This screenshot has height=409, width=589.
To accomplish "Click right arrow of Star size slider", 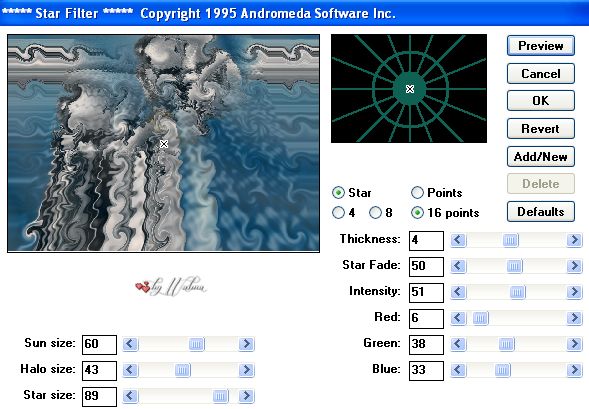I will coord(246,395).
